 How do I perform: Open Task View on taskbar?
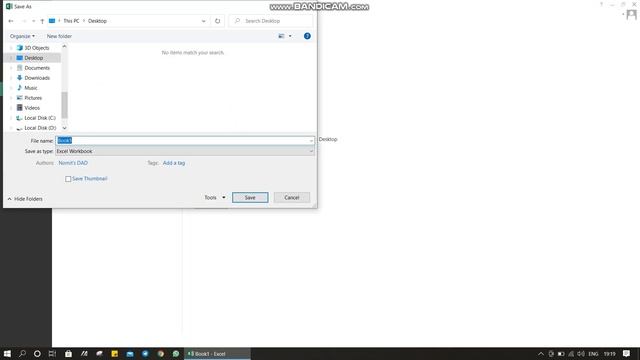52,353
